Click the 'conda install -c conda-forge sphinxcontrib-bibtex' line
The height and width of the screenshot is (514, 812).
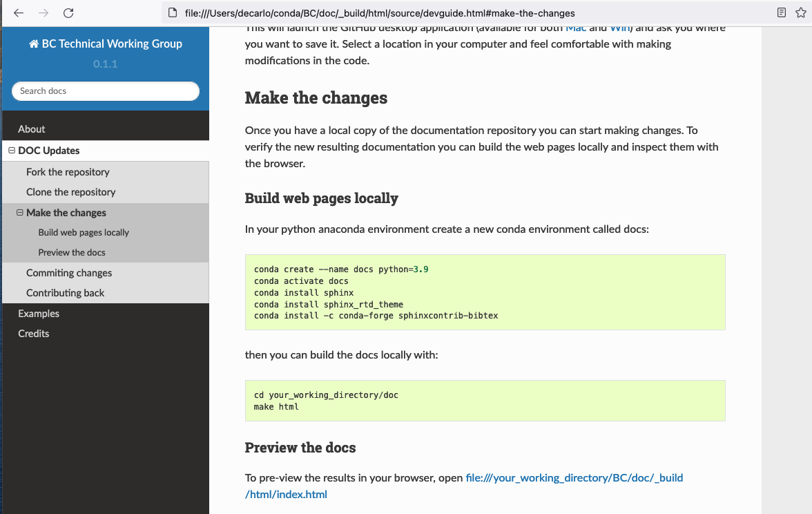point(376,316)
